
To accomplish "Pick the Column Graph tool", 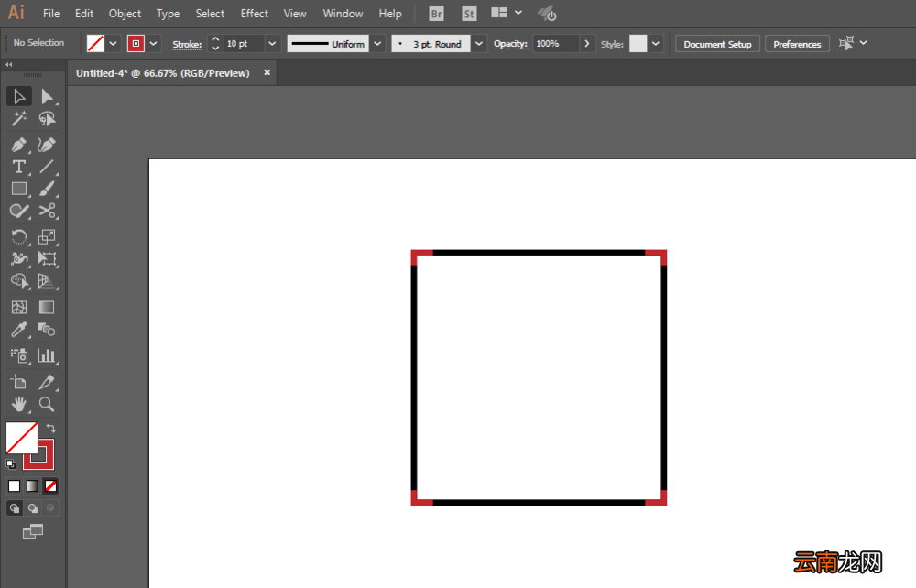I will tap(47, 355).
